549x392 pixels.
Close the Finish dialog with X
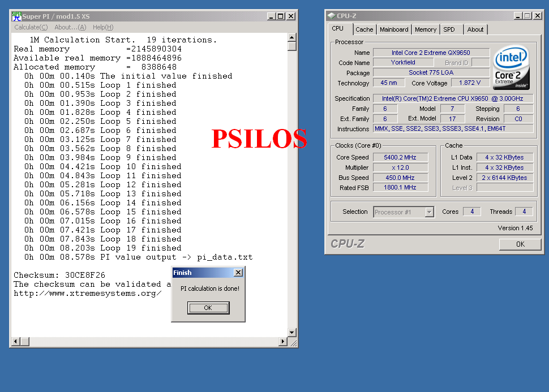(238, 273)
